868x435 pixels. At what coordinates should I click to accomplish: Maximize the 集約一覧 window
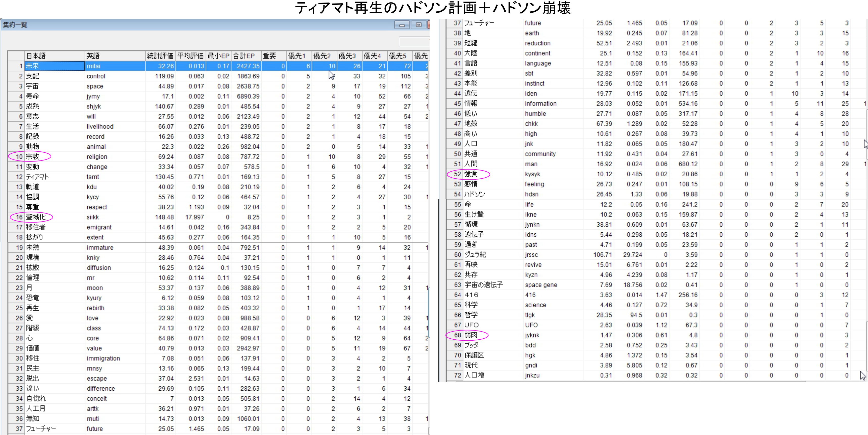tap(418, 25)
